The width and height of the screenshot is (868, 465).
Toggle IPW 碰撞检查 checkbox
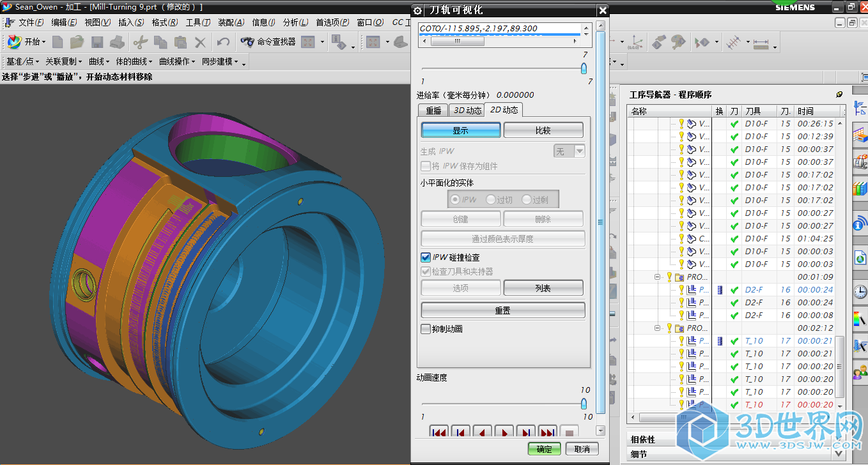[x=426, y=257]
